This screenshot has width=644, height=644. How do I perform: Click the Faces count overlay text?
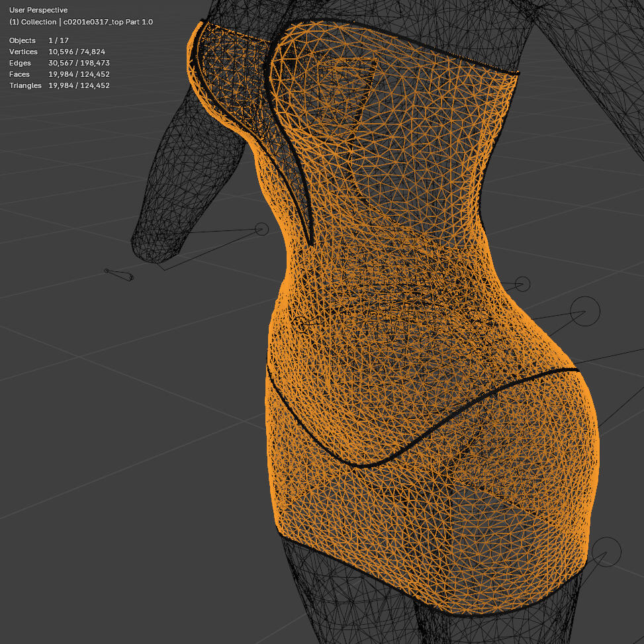tap(50, 74)
